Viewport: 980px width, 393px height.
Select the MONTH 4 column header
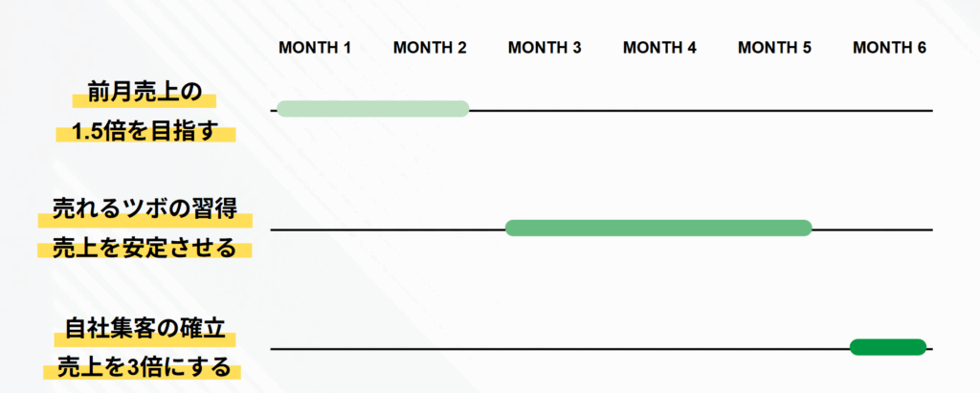point(659,47)
